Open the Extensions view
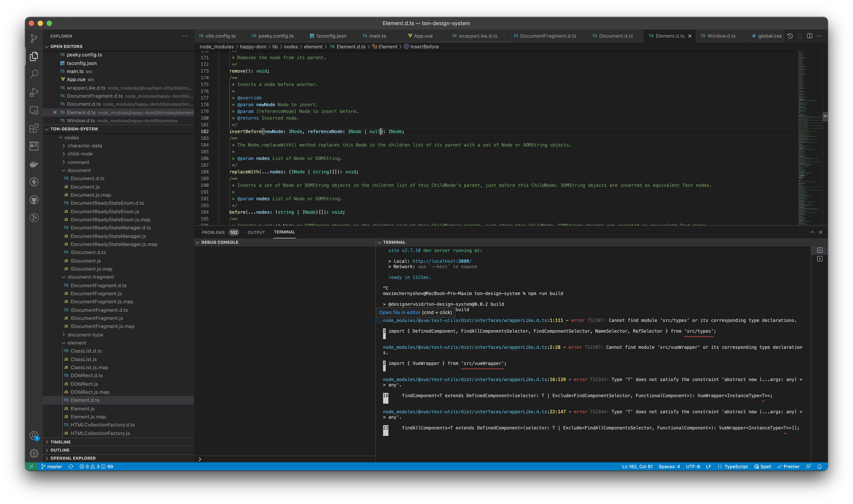The height and width of the screenshot is (504, 853). click(x=34, y=128)
